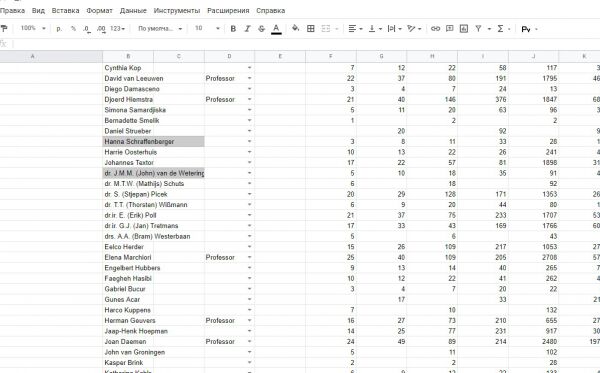
Task: Open the Вид menu
Action: click(x=38, y=11)
